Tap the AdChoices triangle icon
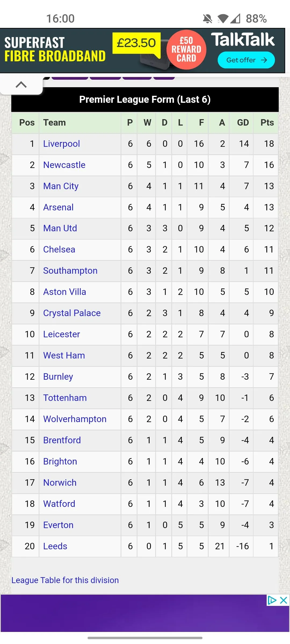This screenshot has height=644, width=290. coord(272,600)
